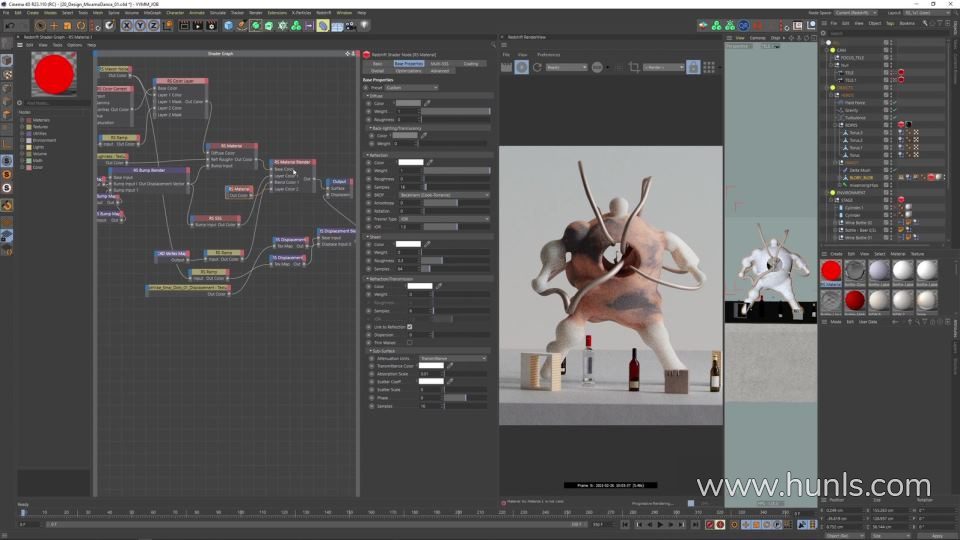Open the Simulate menu
The image size is (960, 540).
click(217, 13)
